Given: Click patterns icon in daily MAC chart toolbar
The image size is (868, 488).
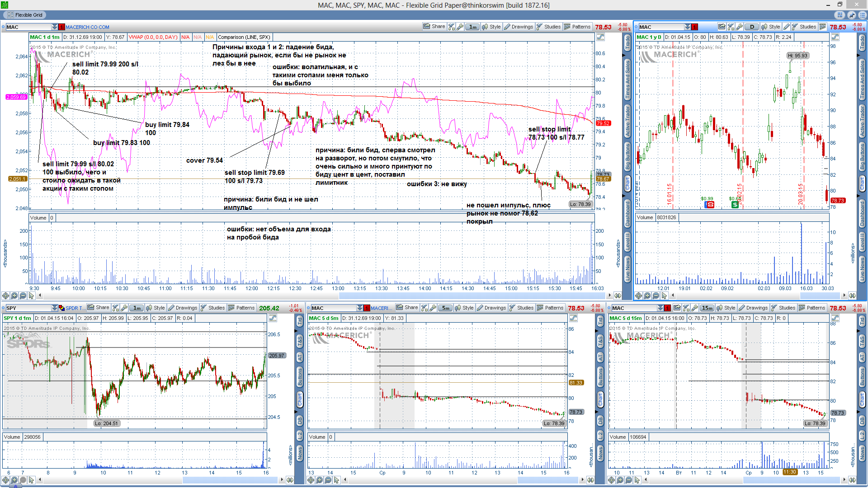Looking at the screenshot, I should (823, 27).
